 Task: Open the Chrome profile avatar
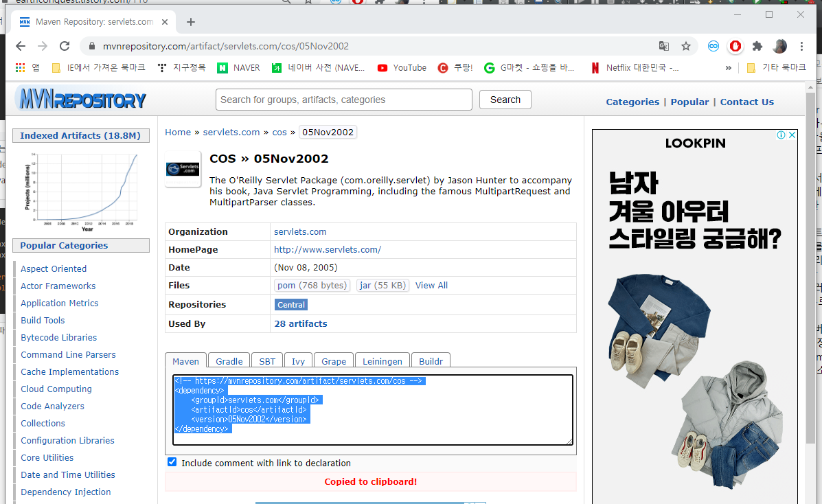tap(779, 46)
